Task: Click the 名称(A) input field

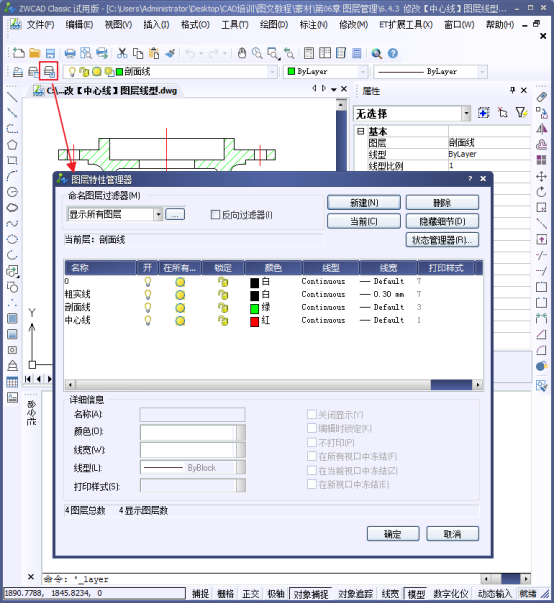Action: (192, 414)
